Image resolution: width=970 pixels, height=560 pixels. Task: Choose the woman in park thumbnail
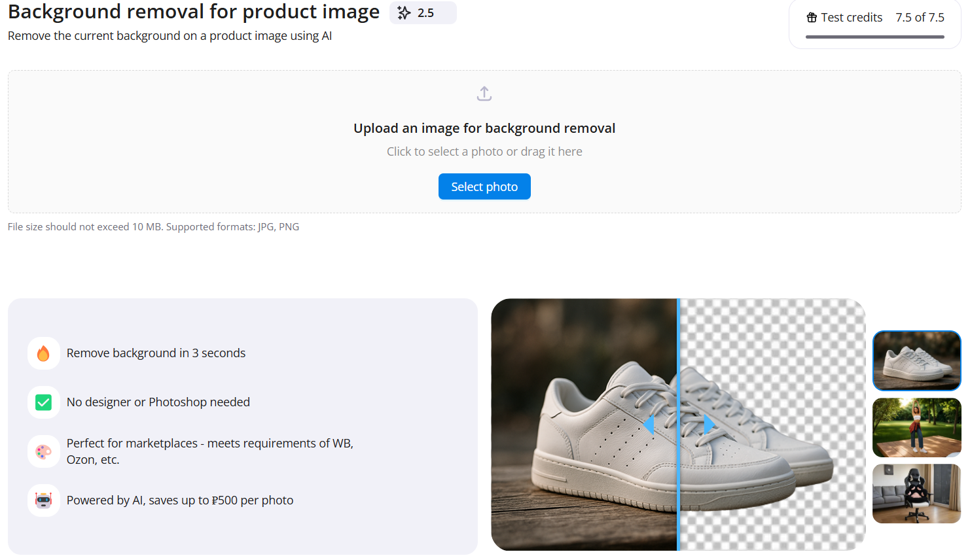916,427
